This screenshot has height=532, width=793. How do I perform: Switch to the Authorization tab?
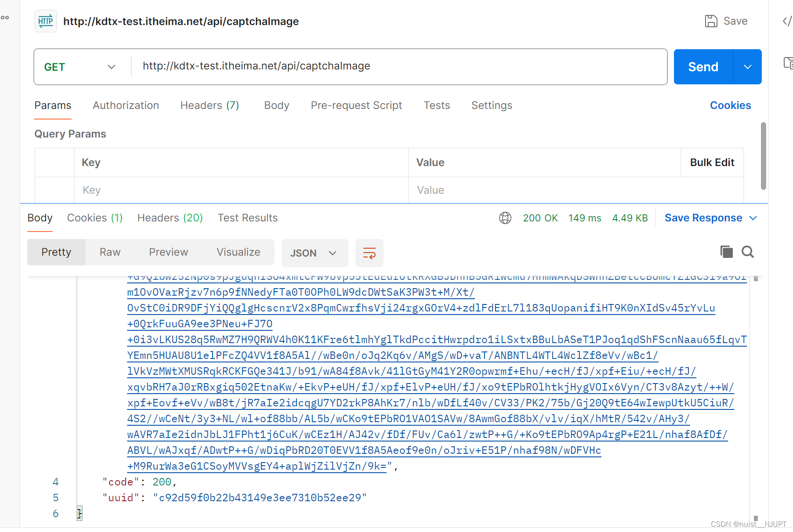[x=126, y=105]
